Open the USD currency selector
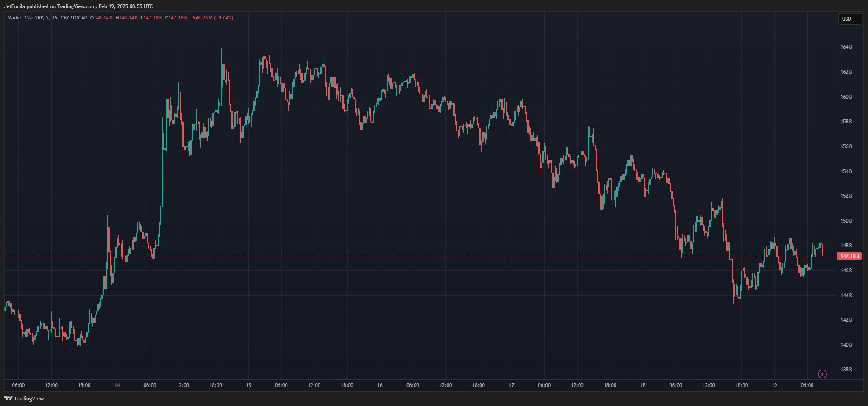Screen dimensions: 868x406 tap(849, 19)
